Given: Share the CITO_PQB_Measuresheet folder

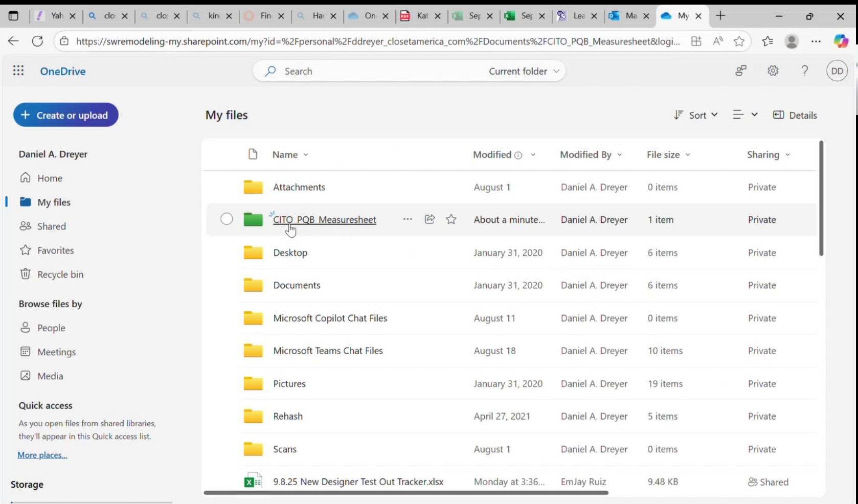Looking at the screenshot, I should (x=429, y=219).
